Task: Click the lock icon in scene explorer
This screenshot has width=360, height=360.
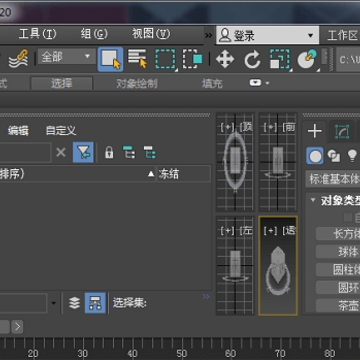Action: point(109,153)
